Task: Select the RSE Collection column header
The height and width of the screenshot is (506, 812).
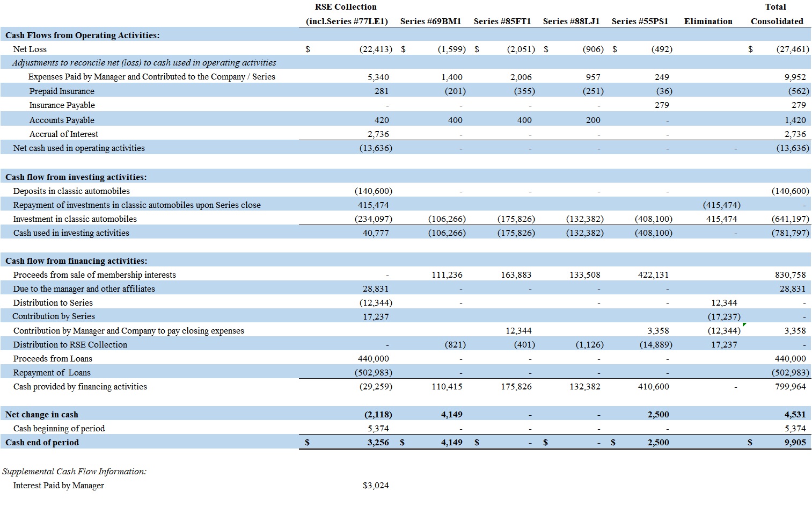Action: point(346,15)
